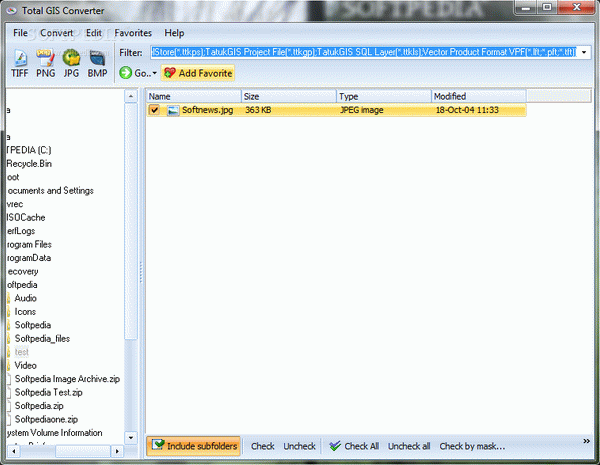
Task: Choose the PNG conversion icon
Action: [x=46, y=63]
